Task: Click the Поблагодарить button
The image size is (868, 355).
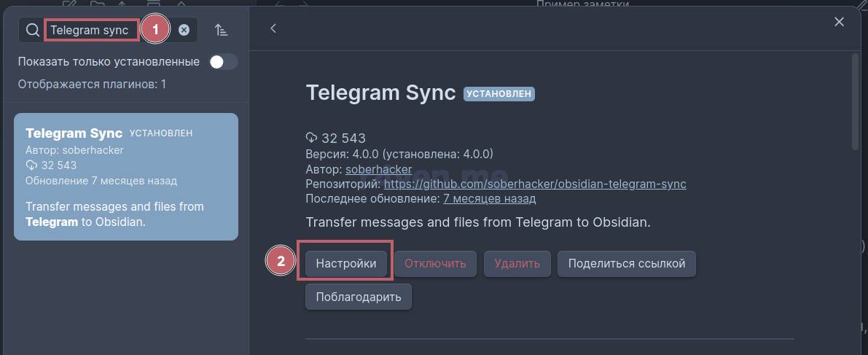Action: [358, 297]
